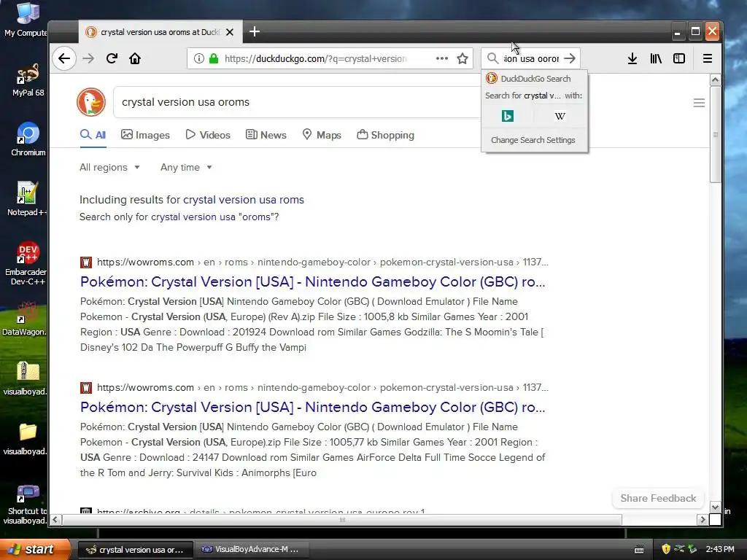Image resolution: width=747 pixels, height=560 pixels.
Task: Bookmark this page with the star
Action: [x=462, y=58]
